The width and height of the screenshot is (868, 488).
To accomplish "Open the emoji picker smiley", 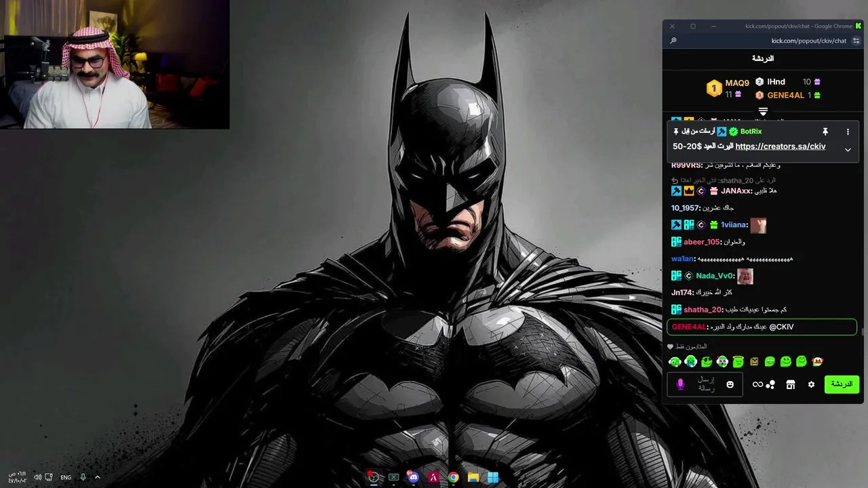I will [730, 384].
